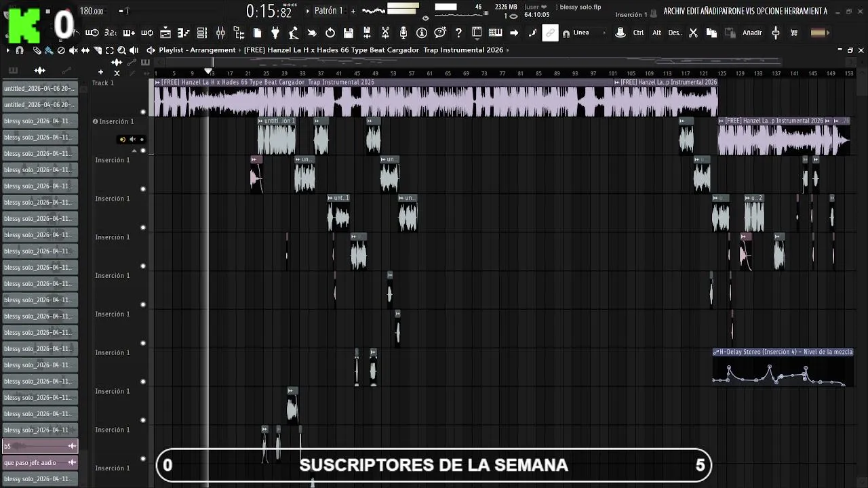868x488 pixels.
Task: Choose the Select marquee tool in playlist
Action: click(110, 50)
